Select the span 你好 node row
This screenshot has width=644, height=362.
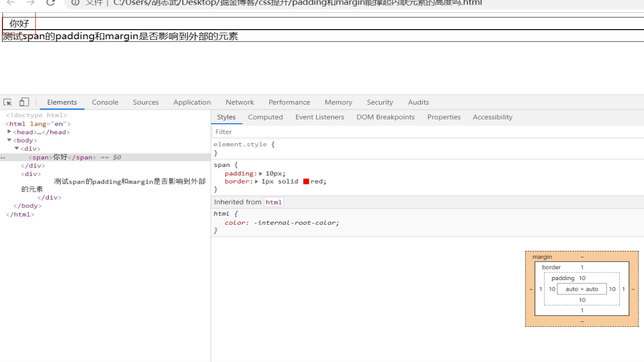pos(105,157)
